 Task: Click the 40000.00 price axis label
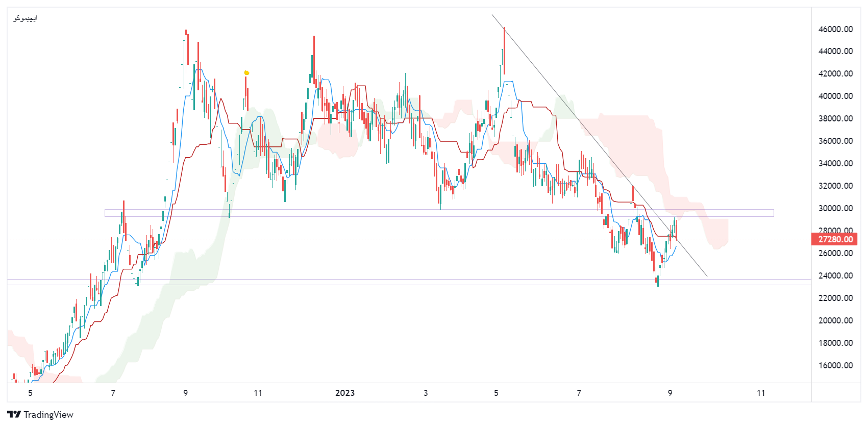(x=835, y=96)
